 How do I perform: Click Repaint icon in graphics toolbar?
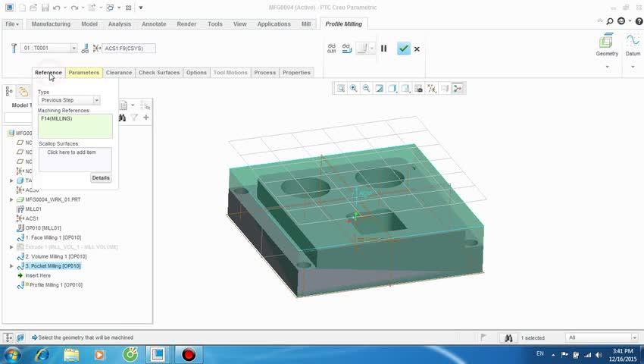(x=380, y=89)
